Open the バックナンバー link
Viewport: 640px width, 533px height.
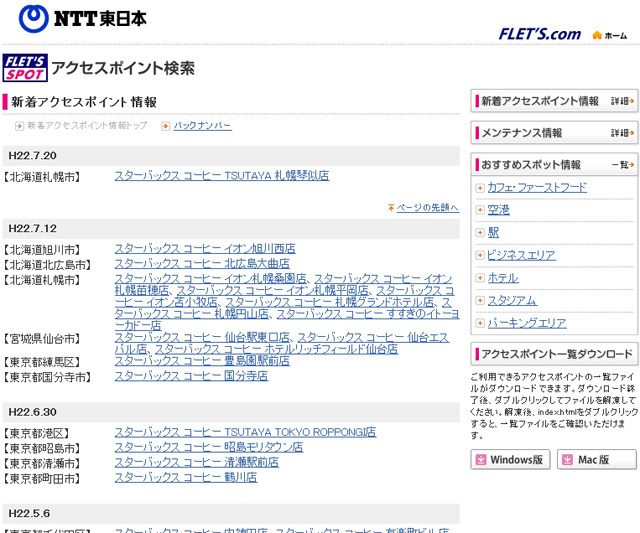(x=203, y=126)
